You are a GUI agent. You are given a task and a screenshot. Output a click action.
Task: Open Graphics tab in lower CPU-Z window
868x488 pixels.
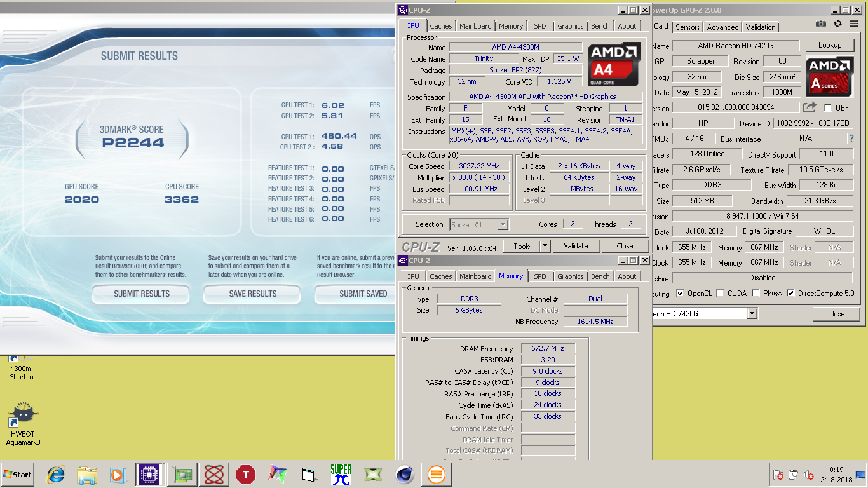[x=571, y=276]
